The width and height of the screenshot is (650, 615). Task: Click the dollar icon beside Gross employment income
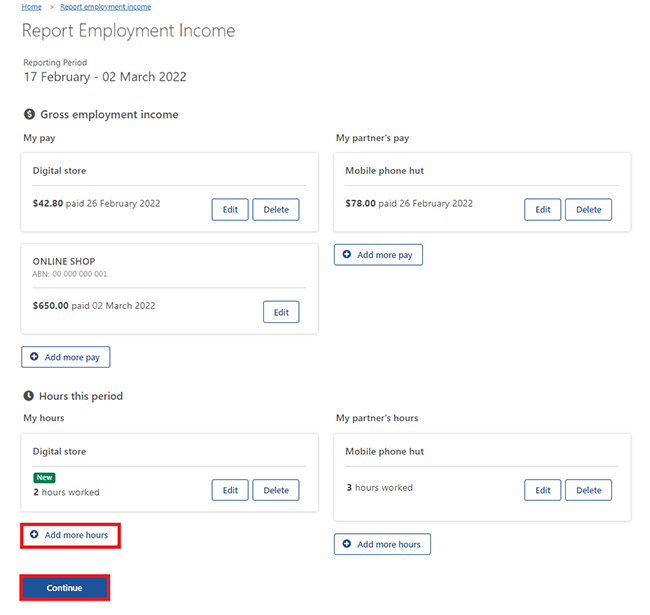click(x=29, y=114)
